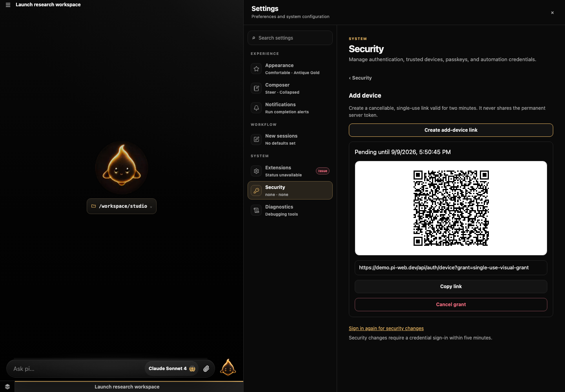This screenshot has height=392, width=565.
Task: Open New sessions settings
Action: tap(290, 139)
